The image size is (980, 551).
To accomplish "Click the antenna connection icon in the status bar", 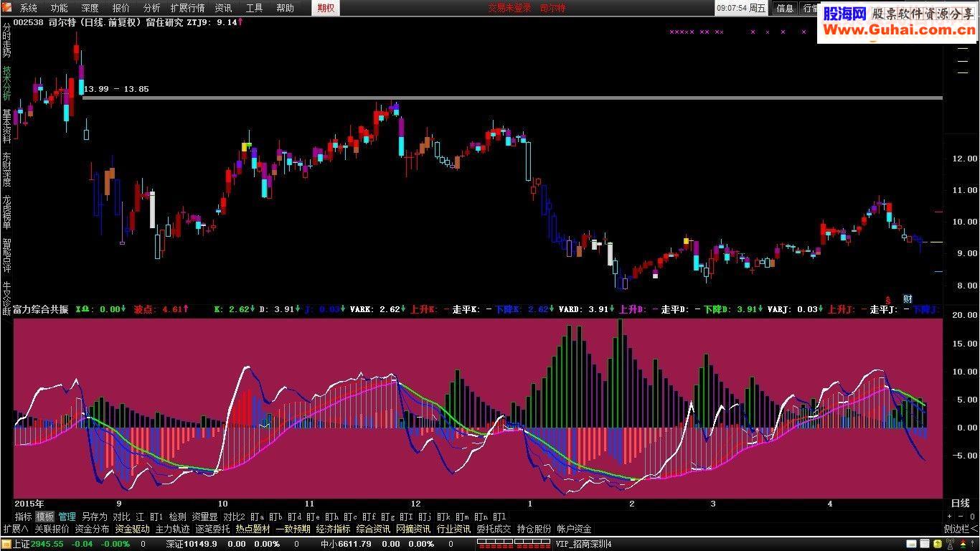I will point(950,544).
